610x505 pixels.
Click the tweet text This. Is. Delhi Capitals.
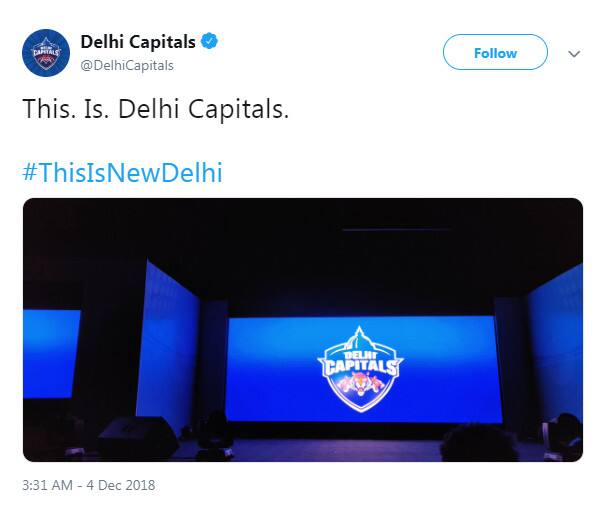click(x=156, y=109)
